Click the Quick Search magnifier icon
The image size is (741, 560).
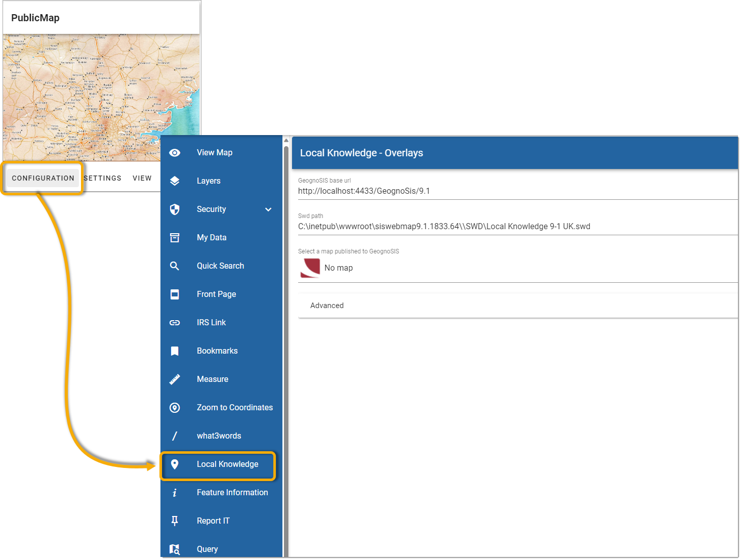(x=175, y=266)
